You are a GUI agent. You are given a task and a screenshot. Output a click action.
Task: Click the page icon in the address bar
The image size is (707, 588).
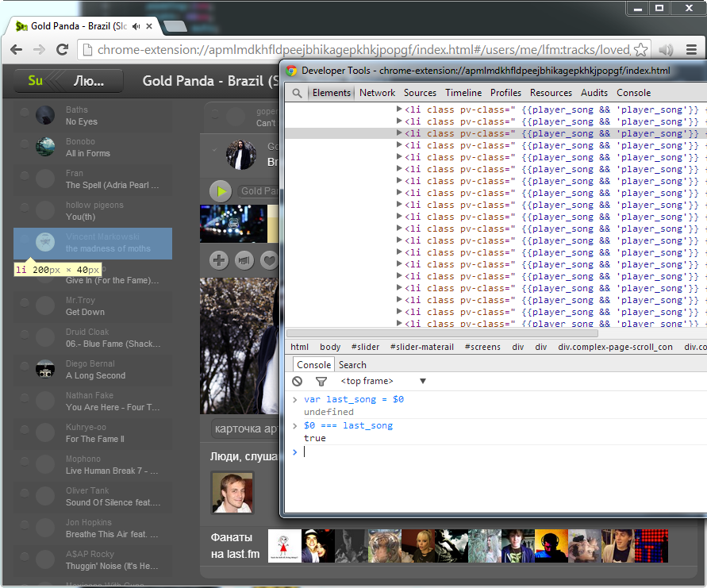[88, 50]
